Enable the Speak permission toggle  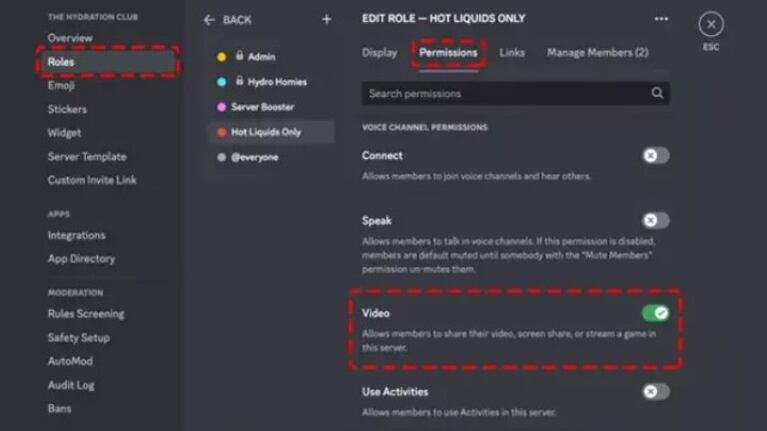tap(655, 220)
